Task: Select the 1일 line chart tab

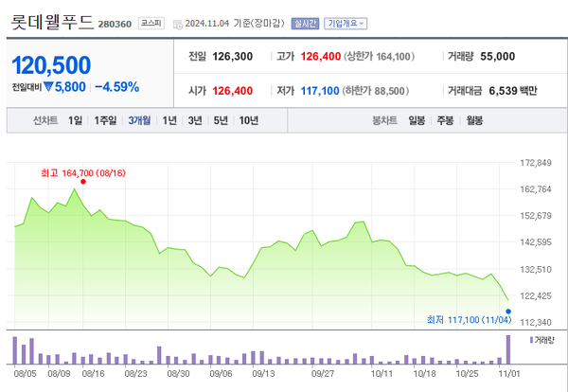Action: 75,120
